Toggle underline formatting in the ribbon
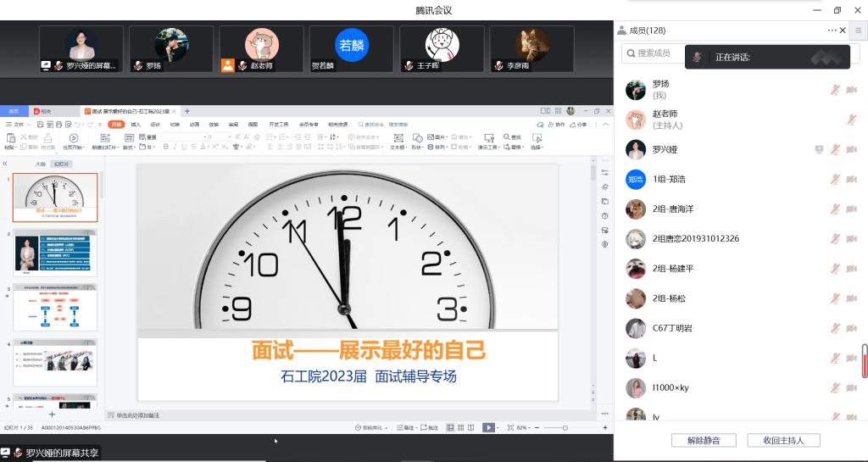 point(184,148)
